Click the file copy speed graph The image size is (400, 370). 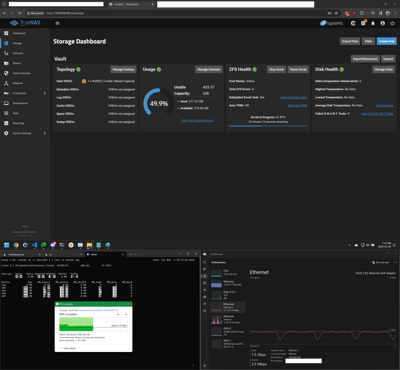93,324
